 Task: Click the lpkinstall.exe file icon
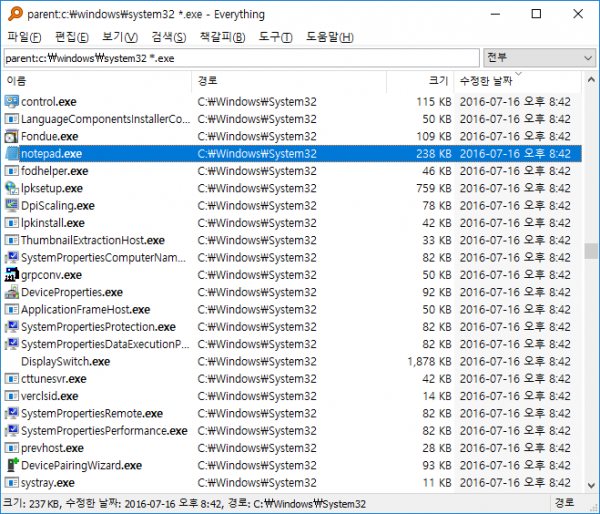(x=11, y=223)
